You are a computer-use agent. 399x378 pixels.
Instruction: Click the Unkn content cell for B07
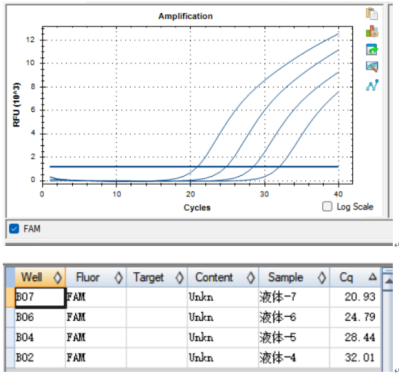click(223, 297)
